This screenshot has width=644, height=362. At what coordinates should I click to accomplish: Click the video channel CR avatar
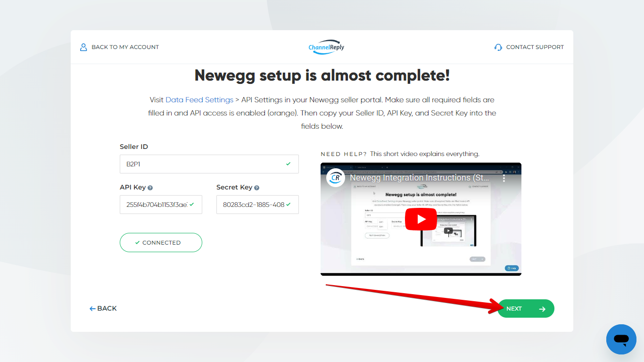pyautogui.click(x=336, y=178)
